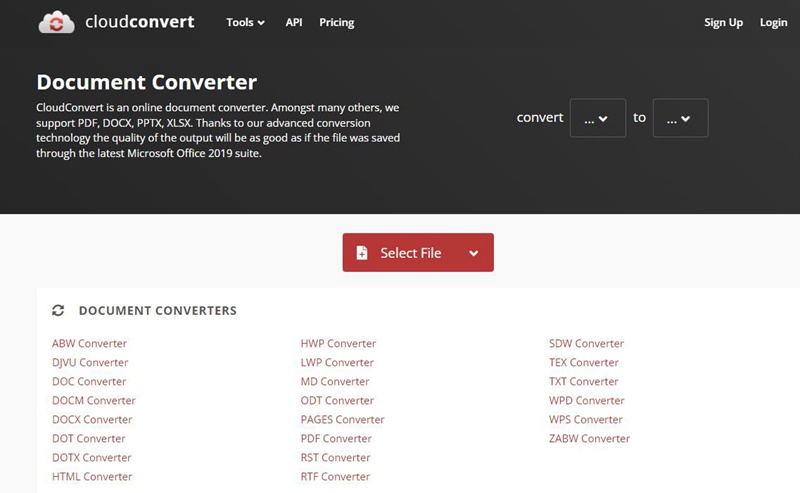Open the DOTX Converter link
Image resolution: width=800 pixels, height=493 pixels.
tap(91, 457)
